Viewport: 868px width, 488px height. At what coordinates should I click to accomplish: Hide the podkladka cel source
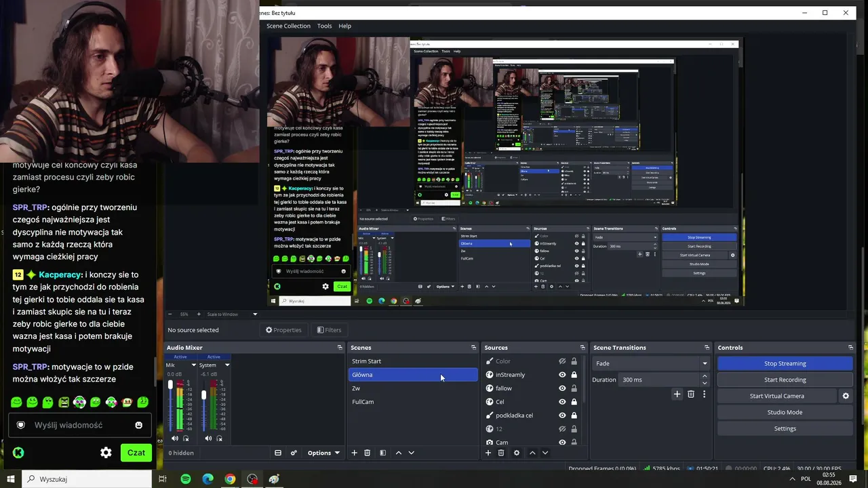(562, 415)
